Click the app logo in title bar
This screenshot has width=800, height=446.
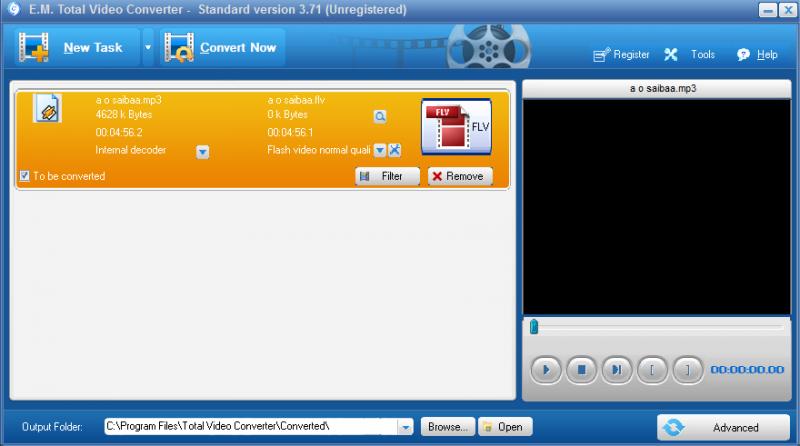[14, 9]
